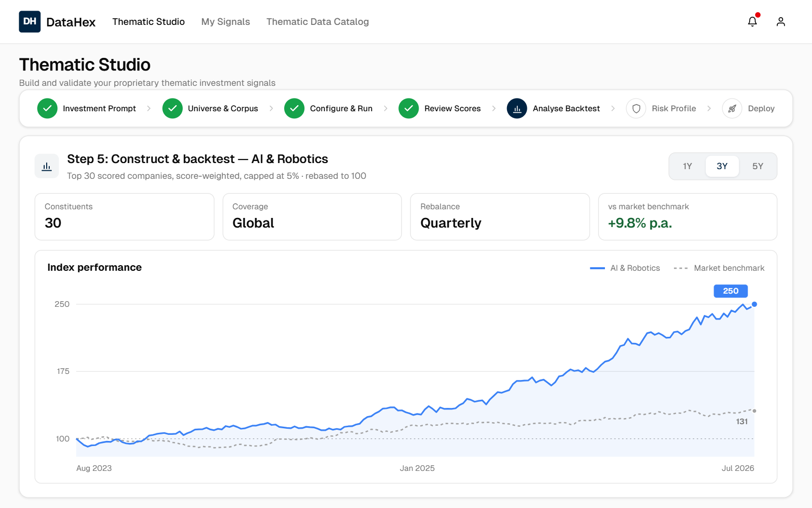Select the 3Y time range
The image size is (812, 508).
point(722,166)
